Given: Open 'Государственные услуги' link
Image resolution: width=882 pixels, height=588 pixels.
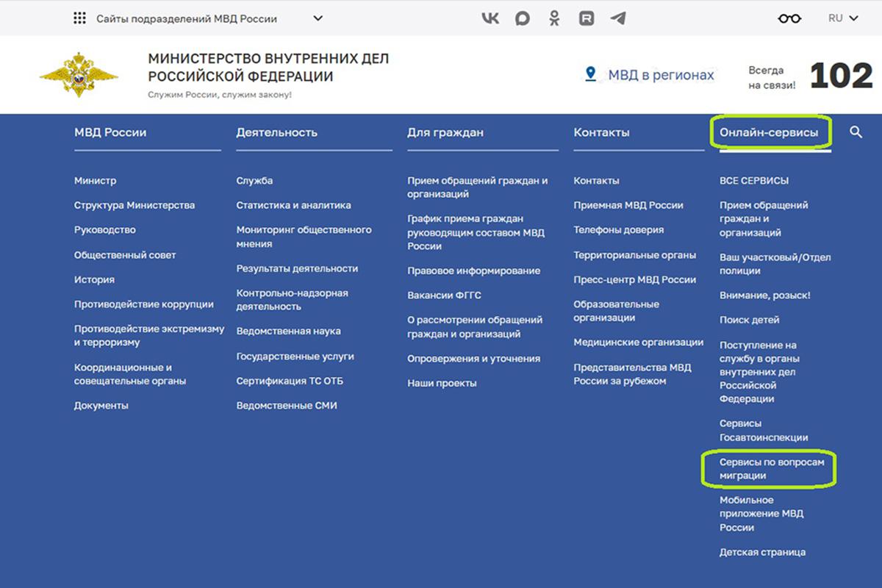Looking at the screenshot, I should click(295, 356).
